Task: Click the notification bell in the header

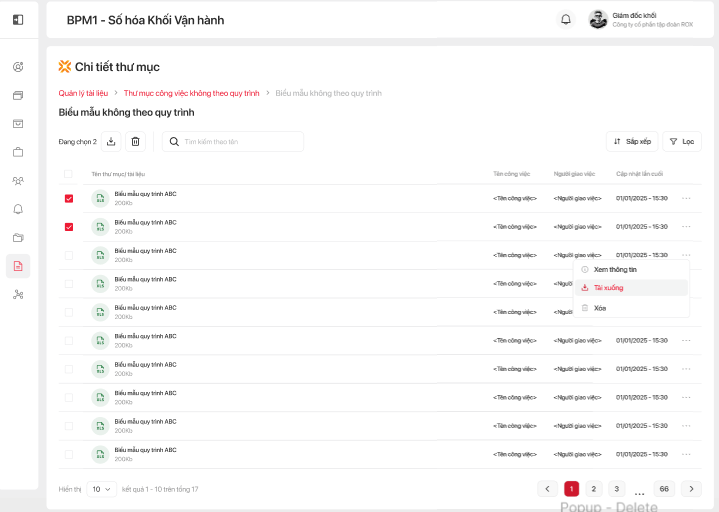Action: (x=565, y=19)
